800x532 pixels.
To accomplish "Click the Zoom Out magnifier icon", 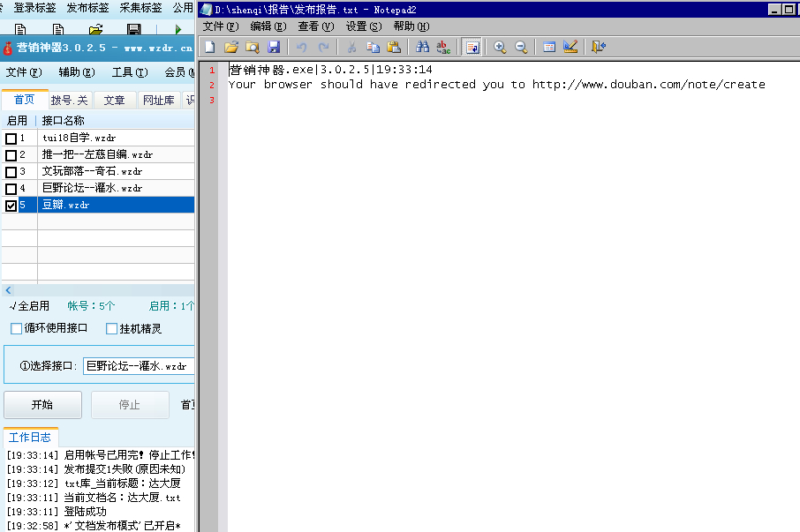I will (x=521, y=47).
